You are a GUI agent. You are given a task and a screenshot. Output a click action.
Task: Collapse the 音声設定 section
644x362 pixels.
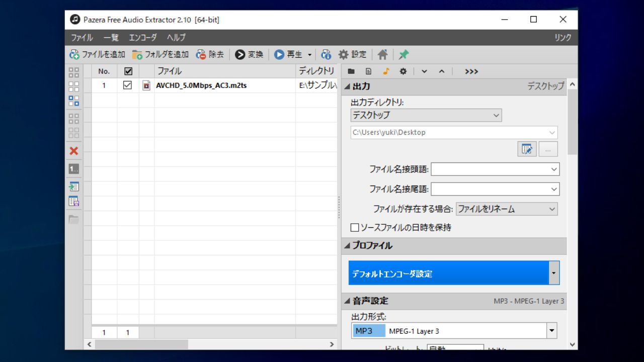pos(348,301)
